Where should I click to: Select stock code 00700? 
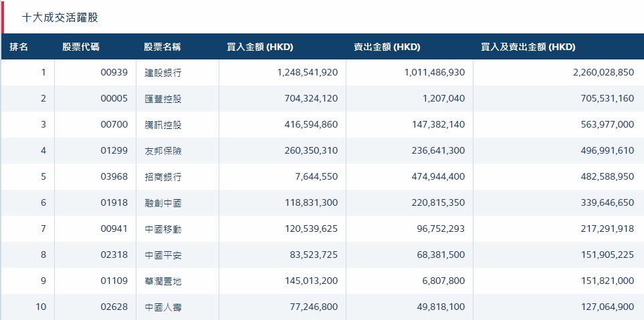pyautogui.click(x=114, y=124)
